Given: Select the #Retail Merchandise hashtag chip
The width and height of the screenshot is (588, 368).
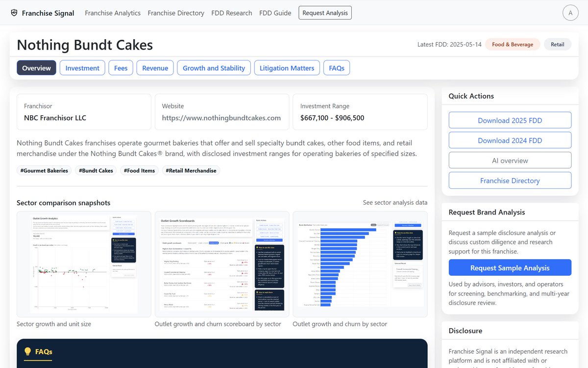Looking at the screenshot, I should [x=191, y=171].
